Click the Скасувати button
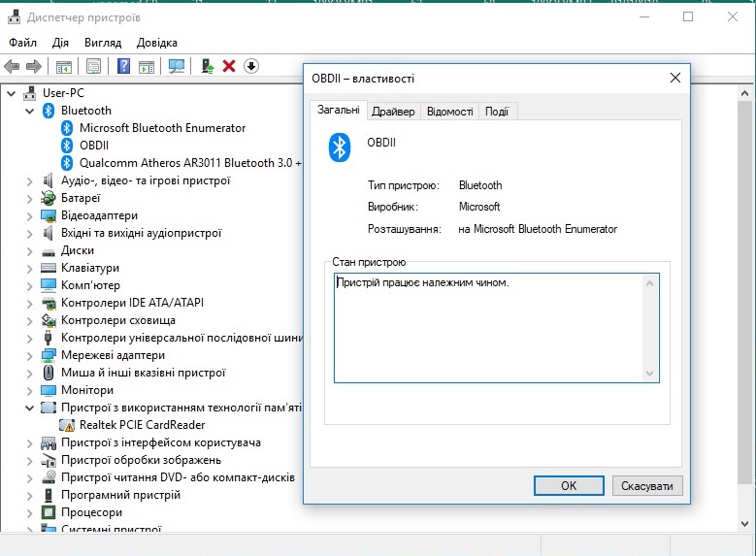Viewport: 756px width, 556px height. click(x=647, y=485)
